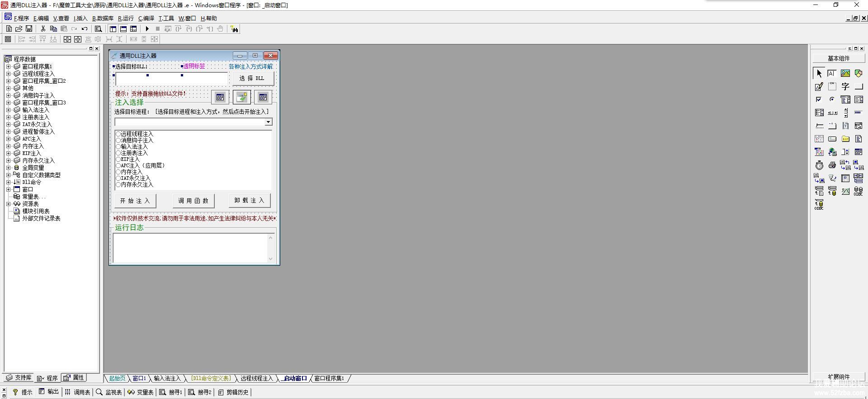Select the 注册表注入 radio button
Viewport: 868px width, 399px height.
pos(132,153)
